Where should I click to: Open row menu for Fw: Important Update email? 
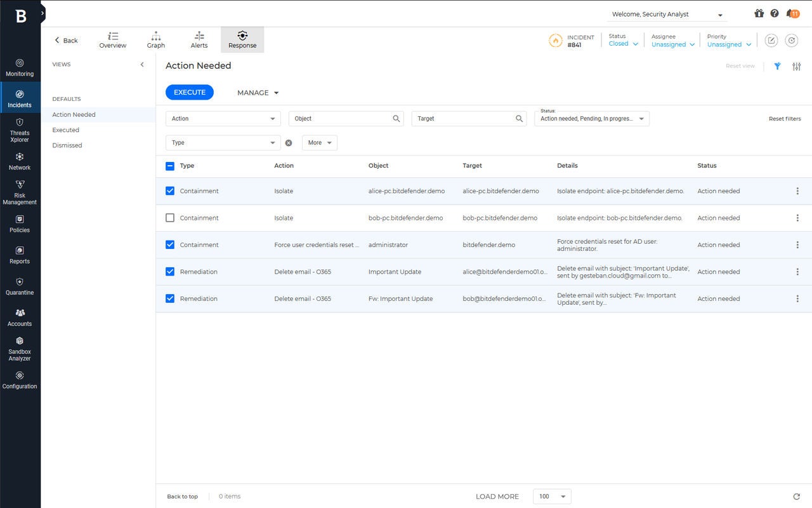pos(797,298)
